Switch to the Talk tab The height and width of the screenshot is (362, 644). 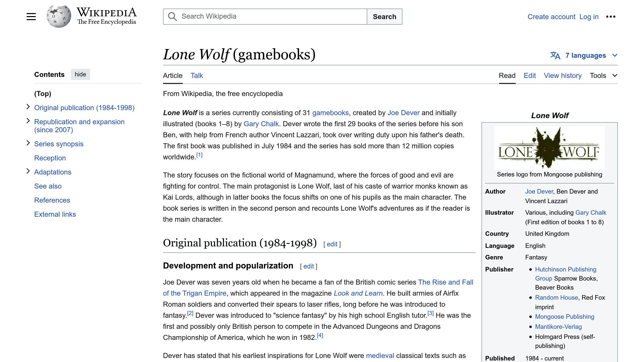click(x=197, y=75)
